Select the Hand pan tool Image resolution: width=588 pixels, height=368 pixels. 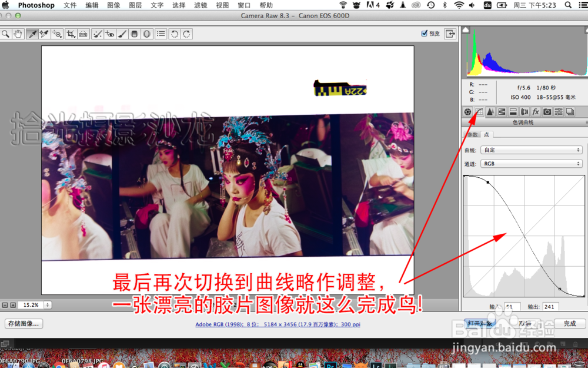click(18, 34)
